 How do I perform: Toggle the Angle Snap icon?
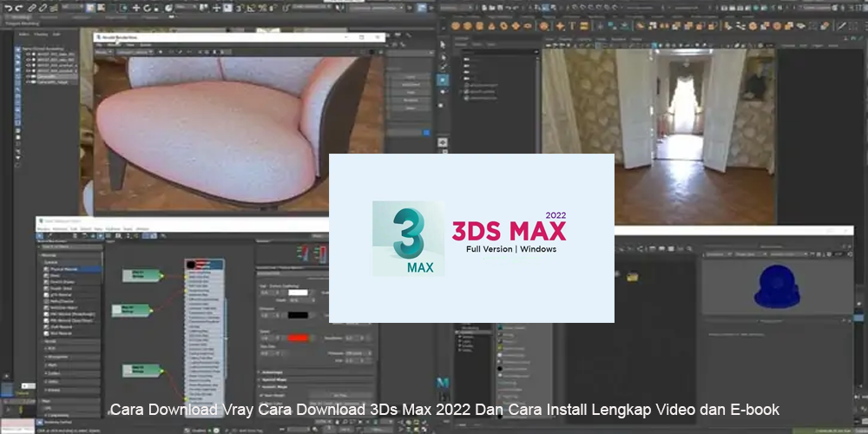coord(250,9)
